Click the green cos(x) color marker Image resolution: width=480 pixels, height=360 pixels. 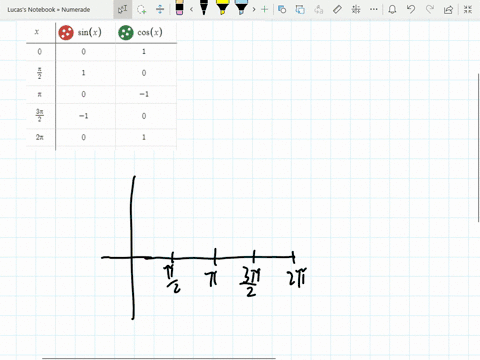click(126, 33)
